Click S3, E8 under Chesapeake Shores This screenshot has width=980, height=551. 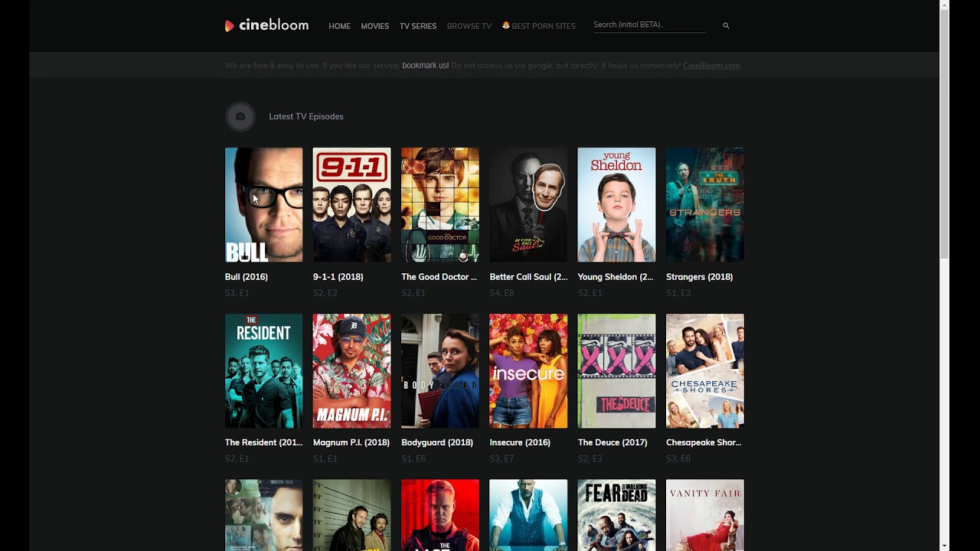(678, 459)
